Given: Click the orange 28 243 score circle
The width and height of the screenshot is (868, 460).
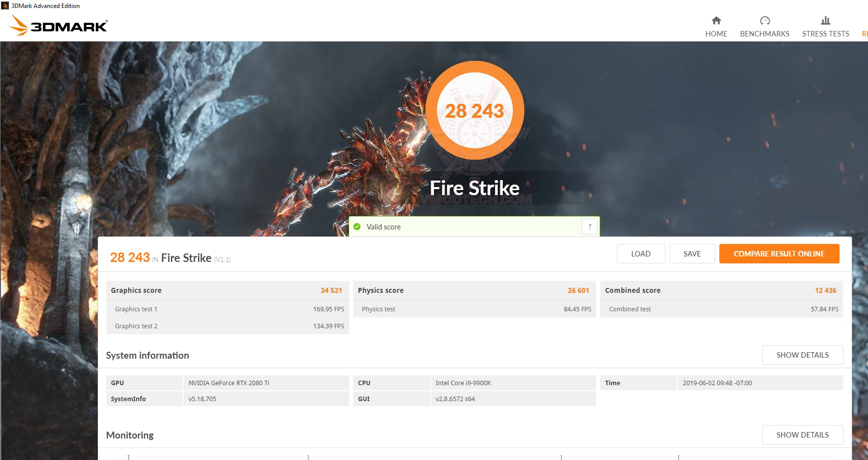Looking at the screenshot, I should point(474,111).
